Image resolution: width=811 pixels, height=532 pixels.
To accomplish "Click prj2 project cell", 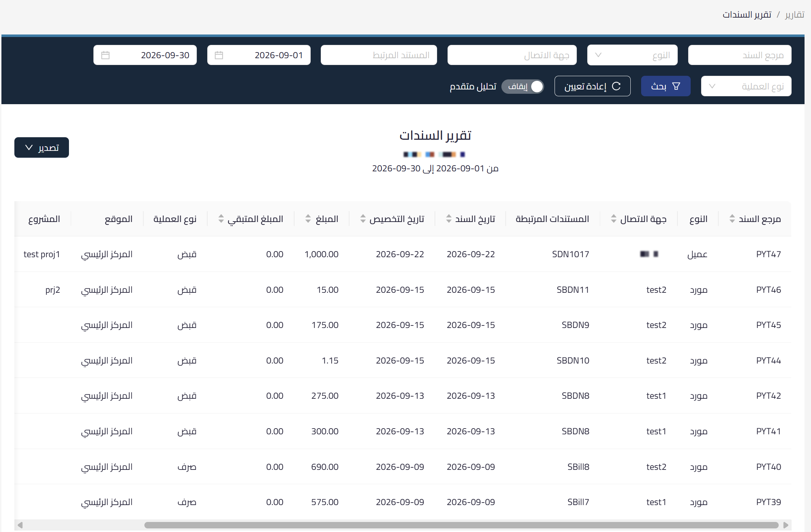I will [52, 290].
